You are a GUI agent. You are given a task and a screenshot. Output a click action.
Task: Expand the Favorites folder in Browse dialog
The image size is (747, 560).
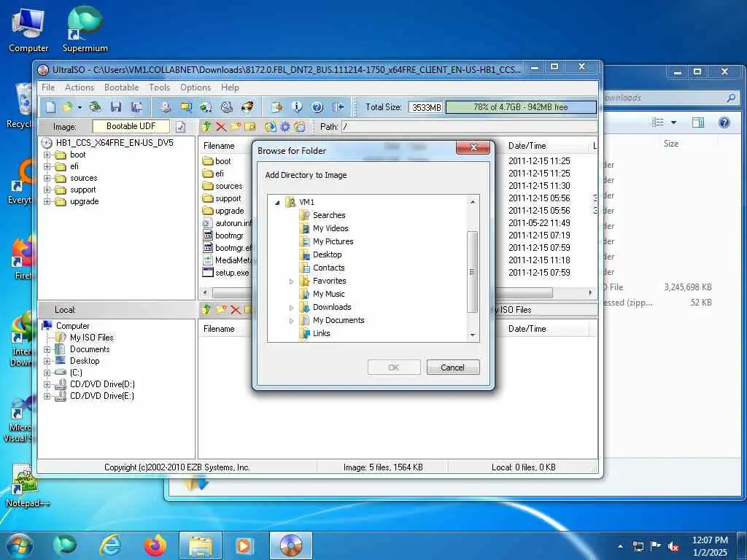click(x=291, y=281)
